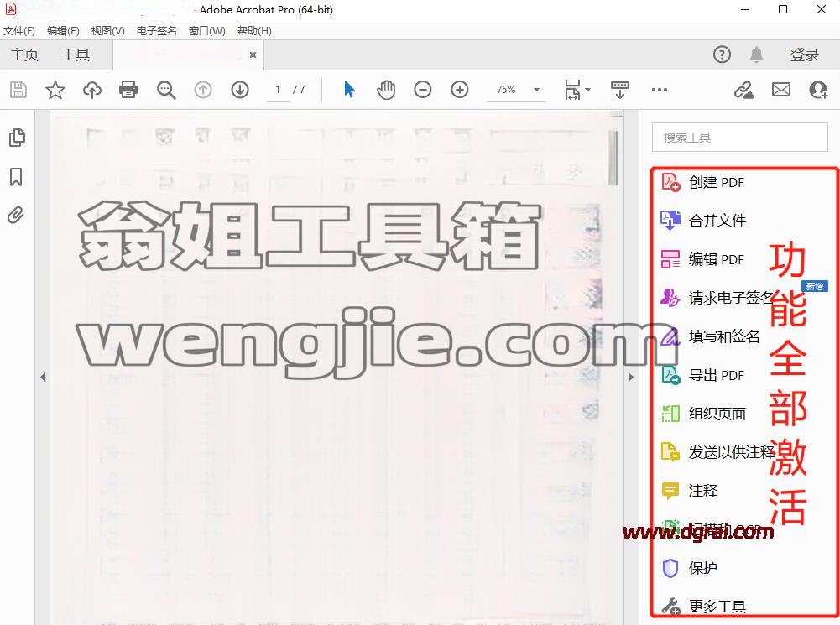This screenshot has width=840, height=625.
Task: Collapse the left navigation pane arrow
Action: point(43,377)
